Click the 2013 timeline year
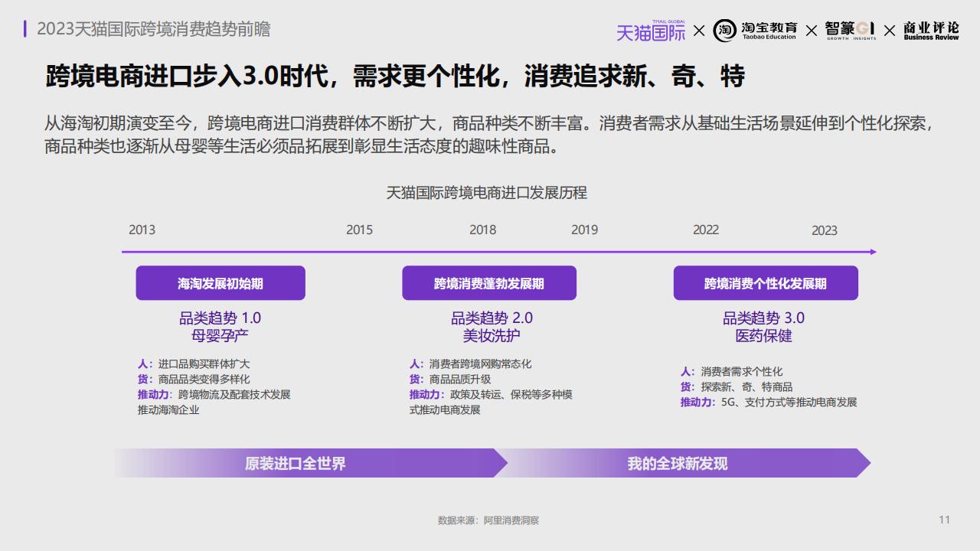Image resolution: width=980 pixels, height=551 pixels. point(142,230)
